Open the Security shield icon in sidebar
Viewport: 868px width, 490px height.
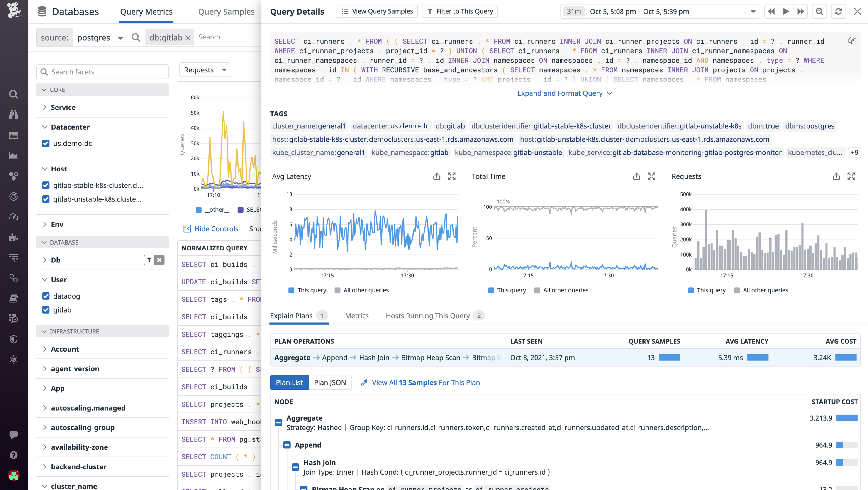point(13,339)
